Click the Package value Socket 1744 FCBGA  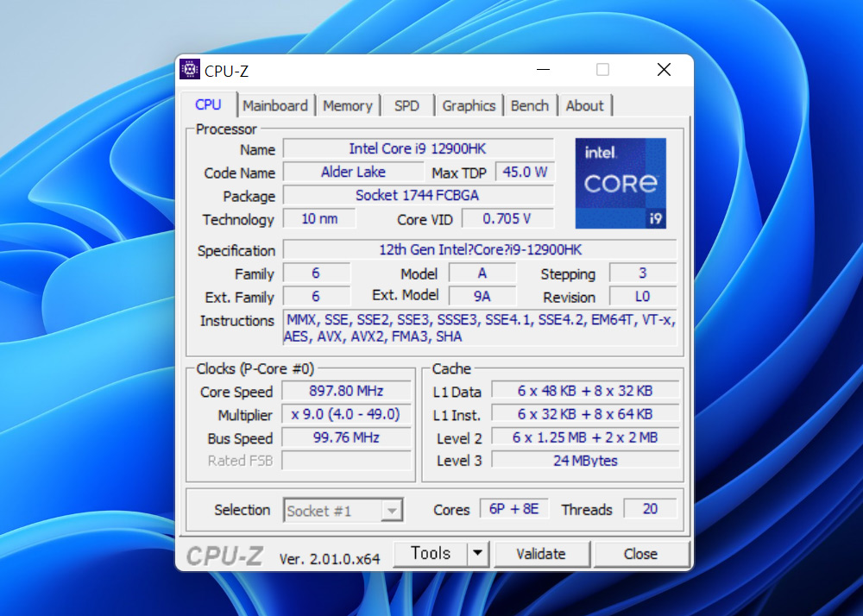(x=419, y=195)
